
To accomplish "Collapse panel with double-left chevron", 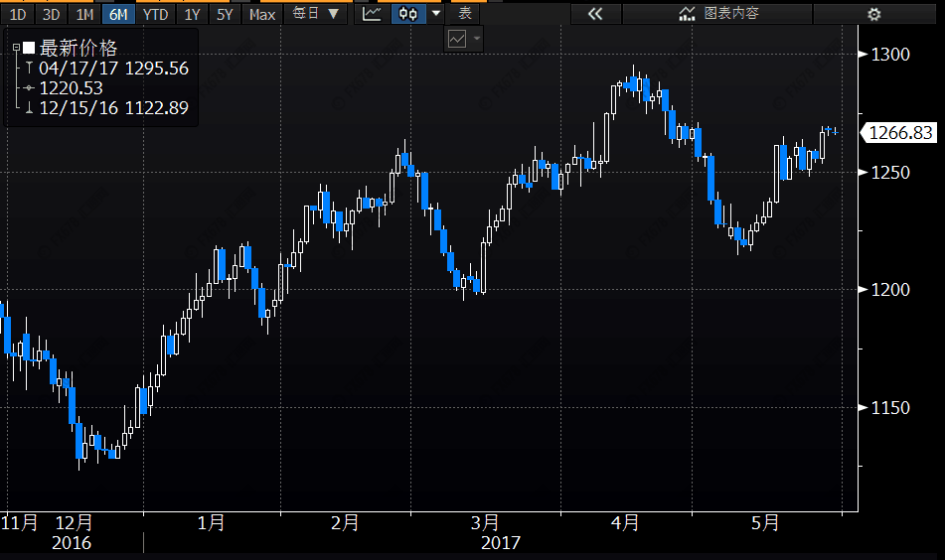I will (x=595, y=14).
